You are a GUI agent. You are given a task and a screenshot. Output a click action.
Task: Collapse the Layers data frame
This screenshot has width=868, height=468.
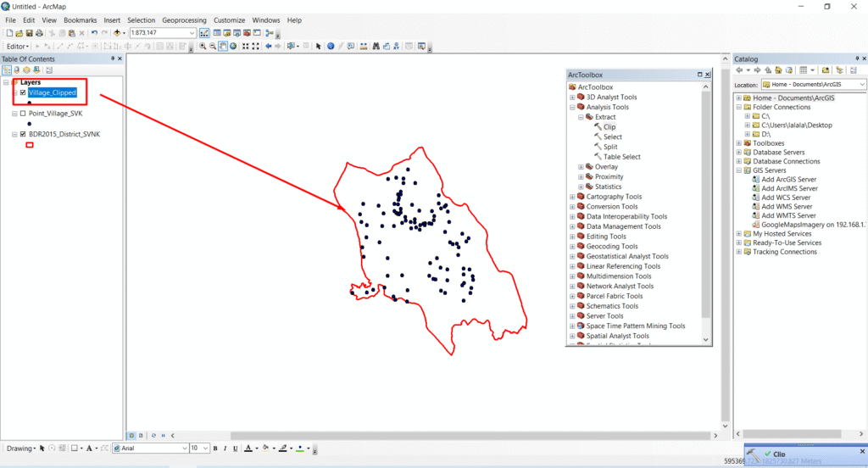pyautogui.click(x=6, y=82)
